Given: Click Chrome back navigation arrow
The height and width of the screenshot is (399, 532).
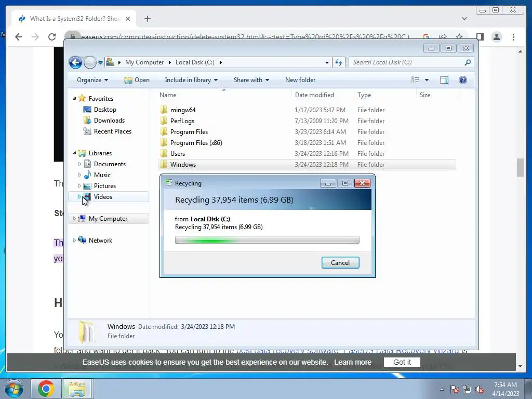Looking at the screenshot, I should pyautogui.click(x=19, y=37).
